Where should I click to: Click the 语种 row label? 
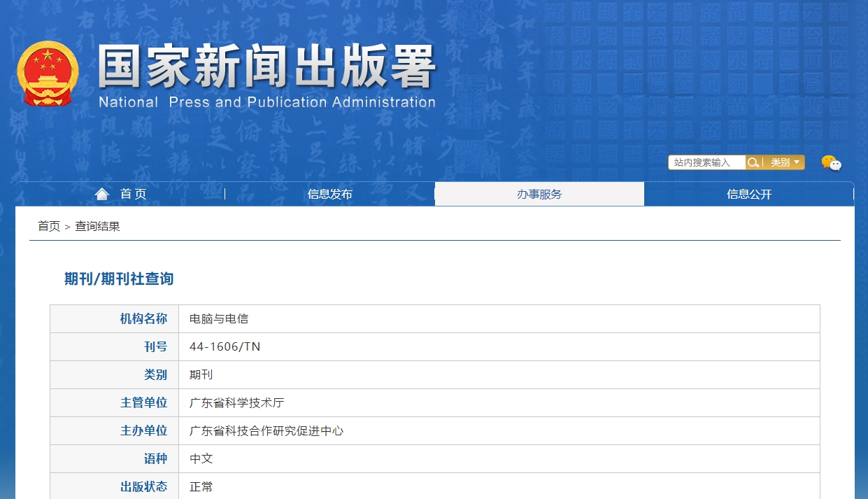155,458
